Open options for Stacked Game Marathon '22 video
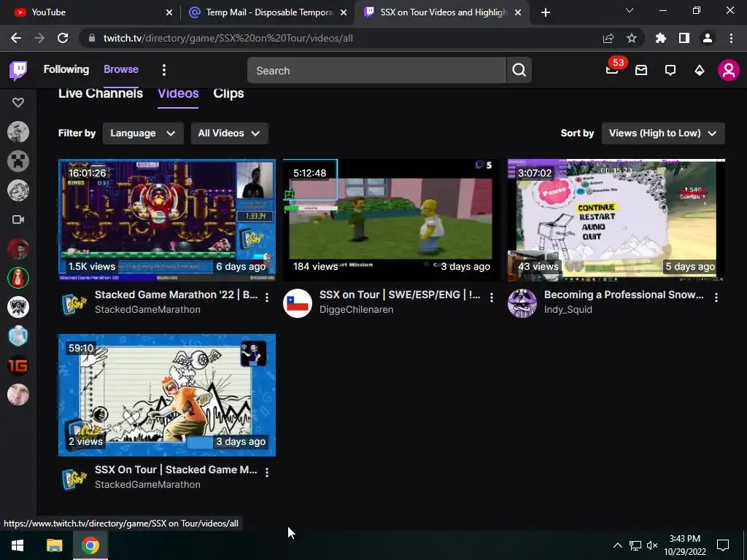 pyautogui.click(x=267, y=297)
